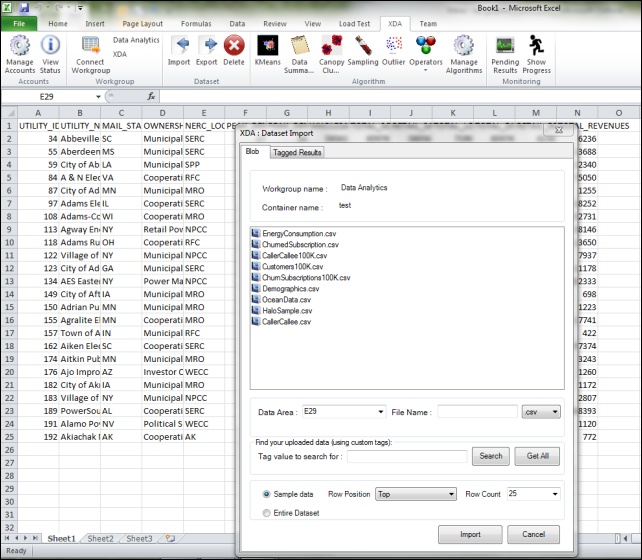Switch to Tagged Results tab
This screenshot has height=560, width=642.
point(297,153)
